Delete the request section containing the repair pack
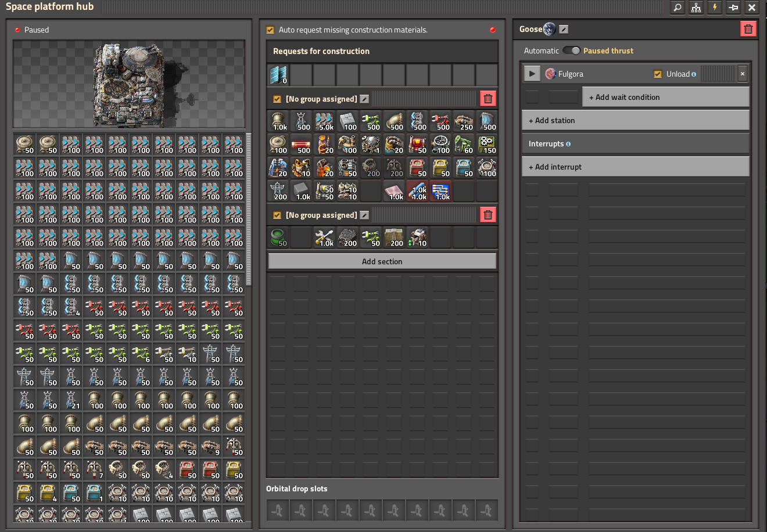The width and height of the screenshot is (767, 532). [x=488, y=215]
